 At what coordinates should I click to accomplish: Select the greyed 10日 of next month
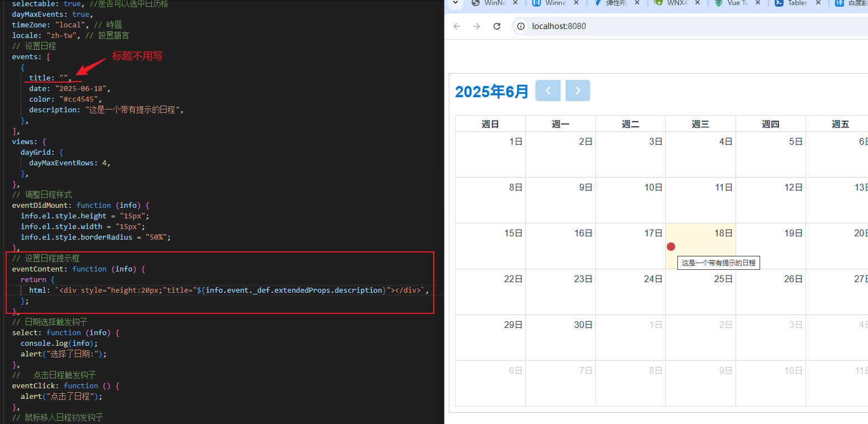click(x=771, y=383)
